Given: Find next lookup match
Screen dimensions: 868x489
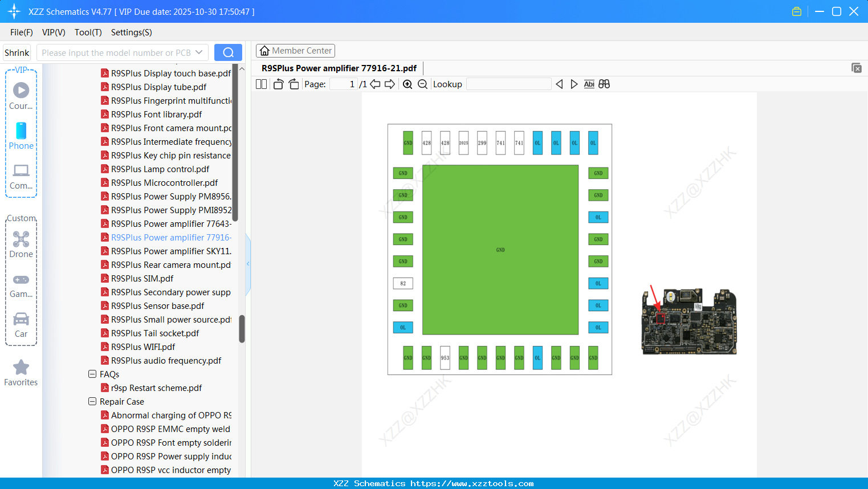Looking at the screenshot, I should (574, 84).
